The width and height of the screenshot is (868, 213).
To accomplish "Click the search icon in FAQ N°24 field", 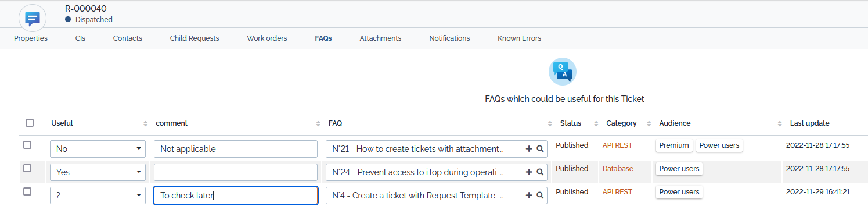I will (540, 172).
